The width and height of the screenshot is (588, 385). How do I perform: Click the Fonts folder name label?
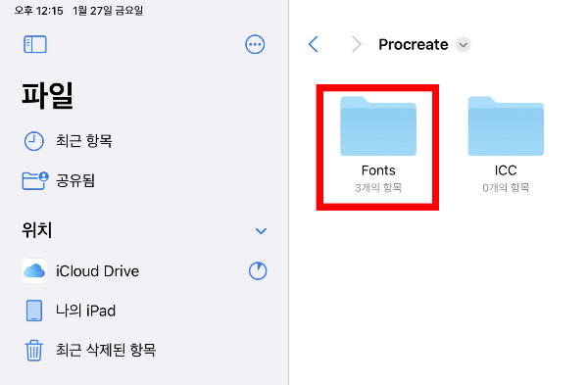378,170
